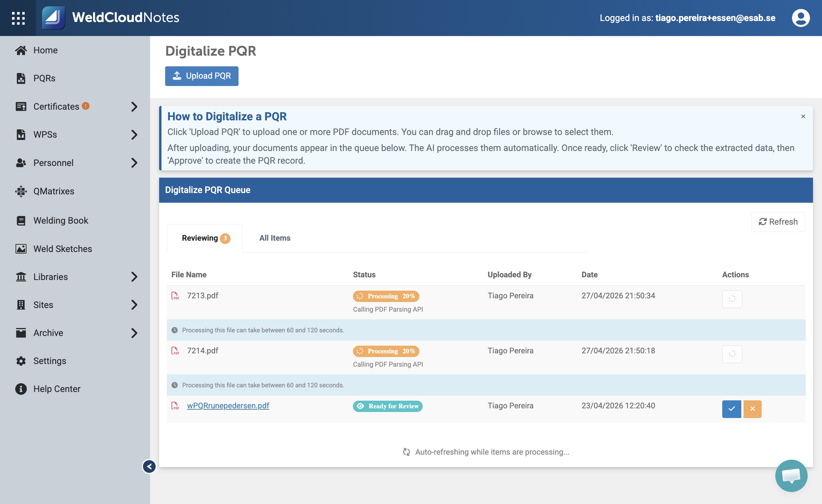Screen dimensions: 822x504
Task: Open the wPQRrunepedersen.pdf link
Action: coord(228,406)
